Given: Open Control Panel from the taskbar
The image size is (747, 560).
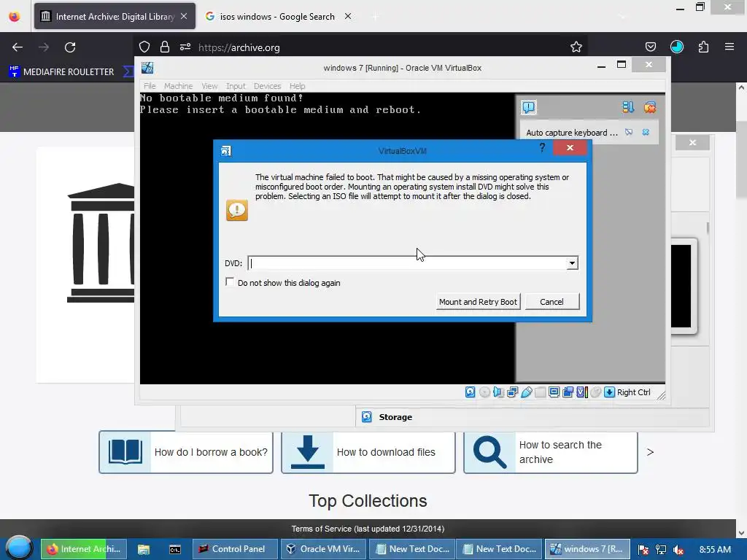Looking at the screenshot, I should click(x=235, y=548).
